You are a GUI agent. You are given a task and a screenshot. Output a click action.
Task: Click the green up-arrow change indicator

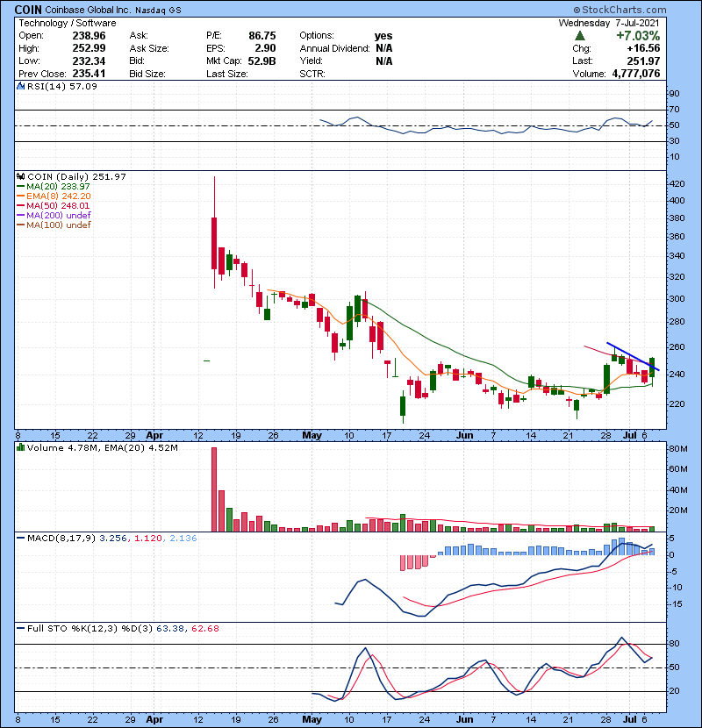point(579,36)
